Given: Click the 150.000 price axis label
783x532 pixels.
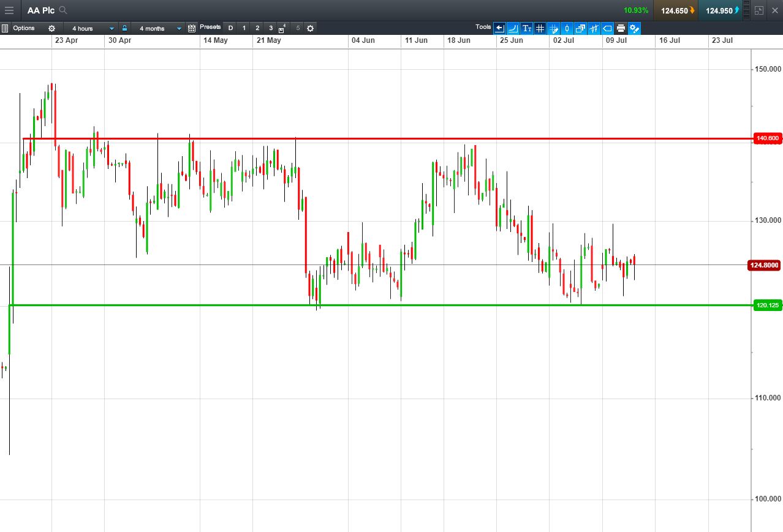Looking at the screenshot, I should click(x=768, y=69).
